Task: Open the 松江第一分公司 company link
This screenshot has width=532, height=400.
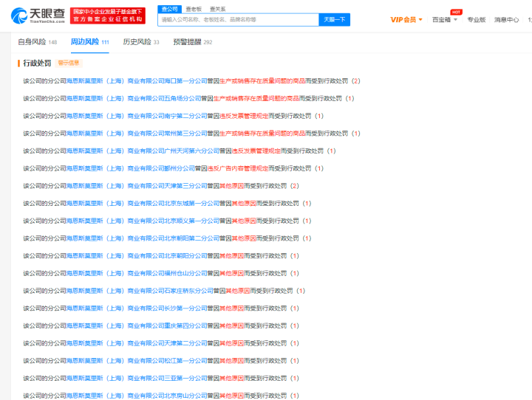Action: pos(137,361)
